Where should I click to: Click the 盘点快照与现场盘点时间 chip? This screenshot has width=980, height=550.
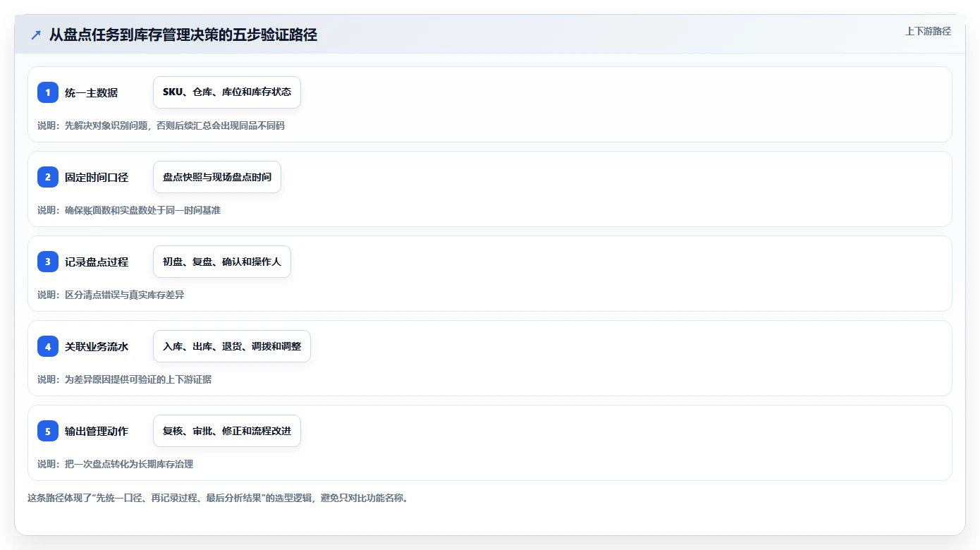coord(217,177)
